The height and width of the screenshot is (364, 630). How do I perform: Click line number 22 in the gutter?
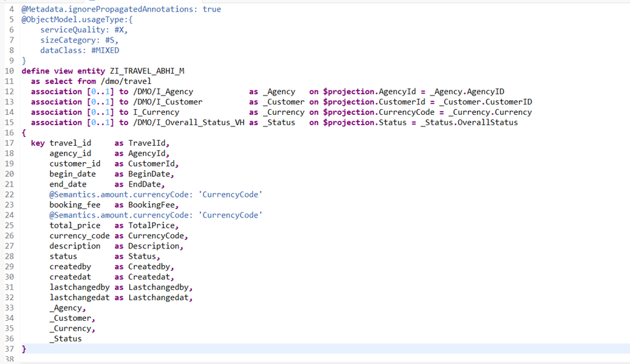9,195
